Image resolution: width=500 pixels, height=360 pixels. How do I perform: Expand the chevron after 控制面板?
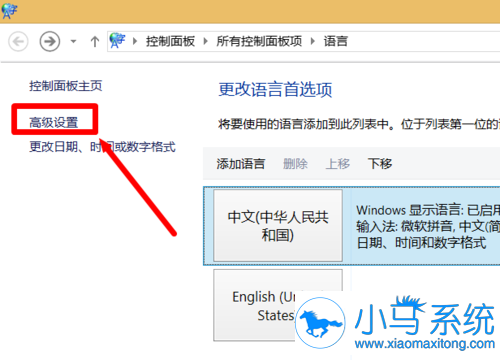click(206, 41)
